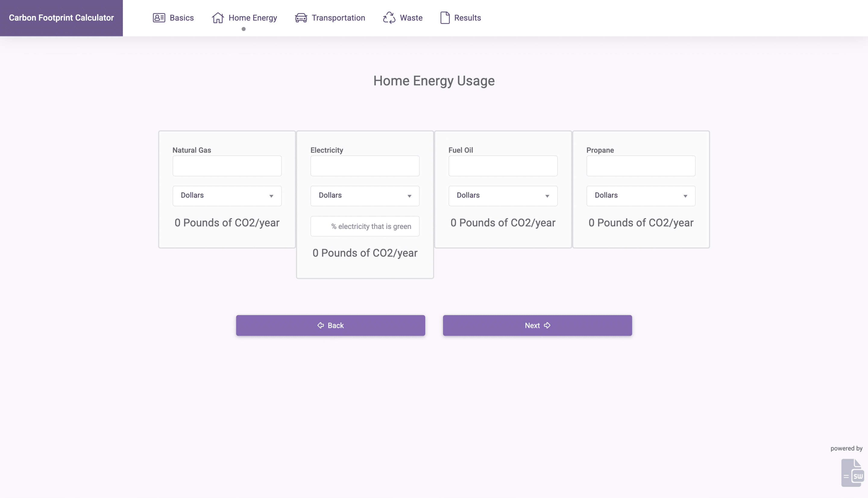
Task: Go to the Results tab
Action: (467, 18)
